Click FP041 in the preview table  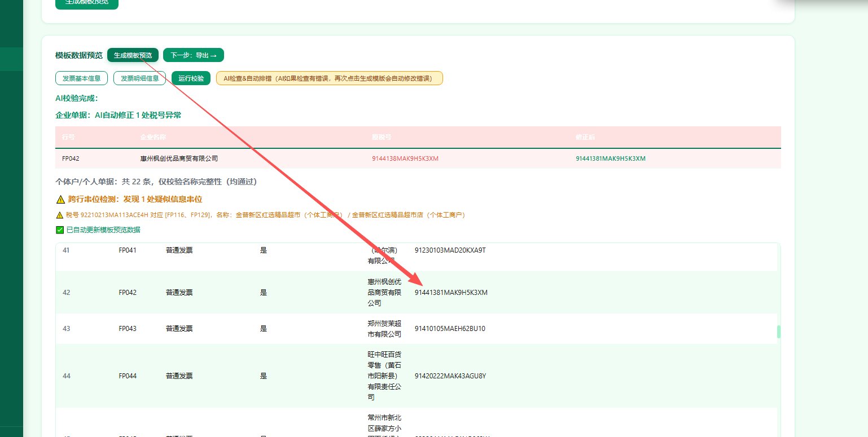click(128, 250)
